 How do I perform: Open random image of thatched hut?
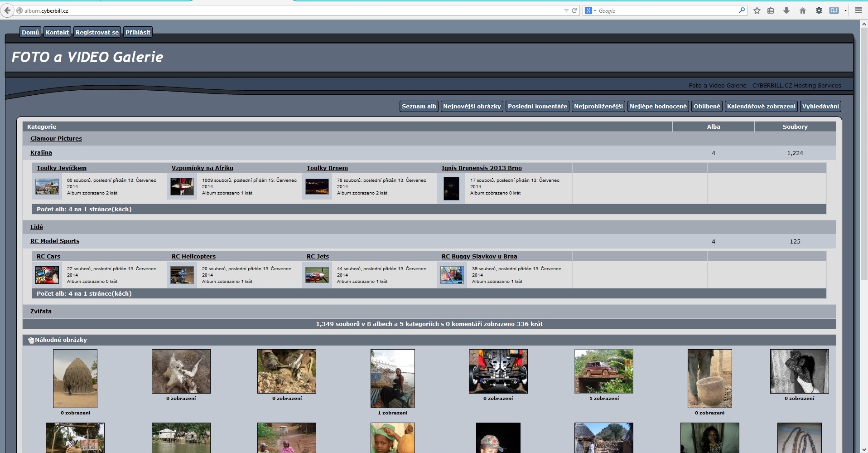(x=75, y=379)
